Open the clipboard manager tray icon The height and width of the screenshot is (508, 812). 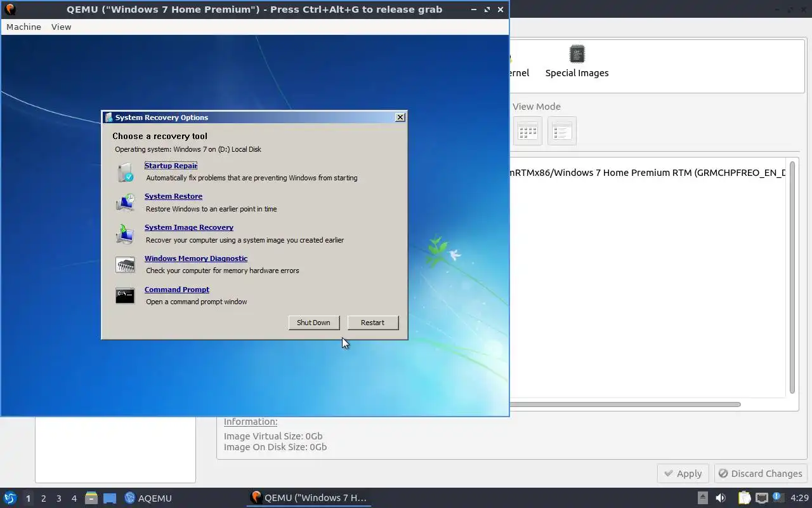[x=744, y=498]
